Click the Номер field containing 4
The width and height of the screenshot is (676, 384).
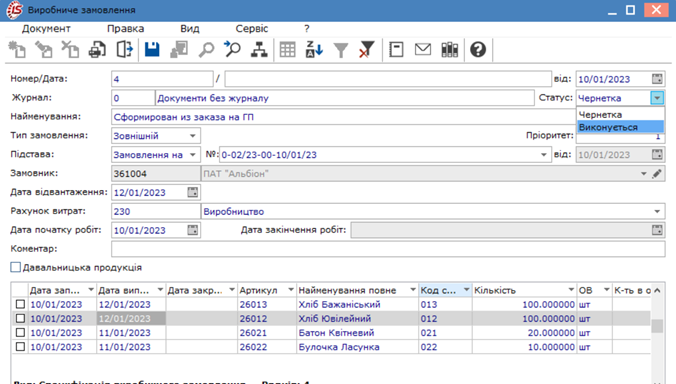[x=162, y=79]
